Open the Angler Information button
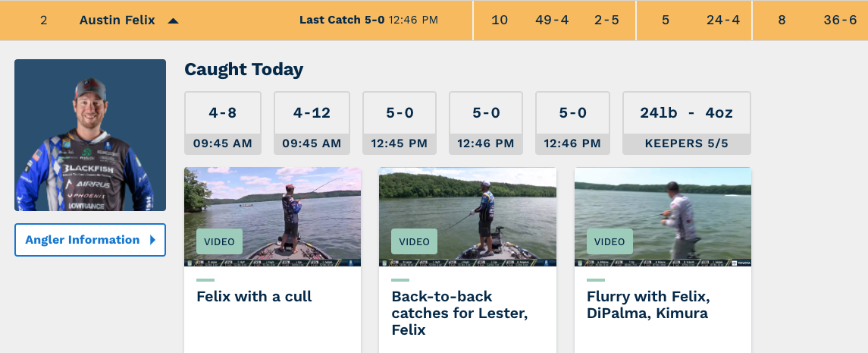 [x=89, y=240]
